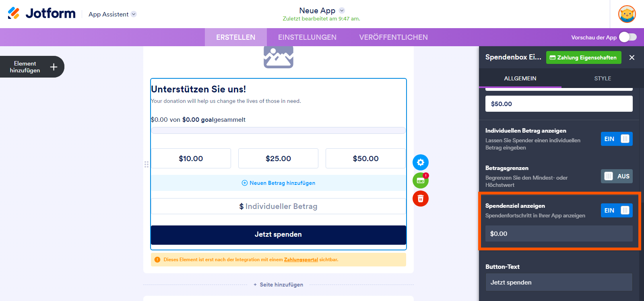Screen dimensions: 644x301
Task: Delete the donation box element
Action: pyautogui.click(x=420, y=199)
